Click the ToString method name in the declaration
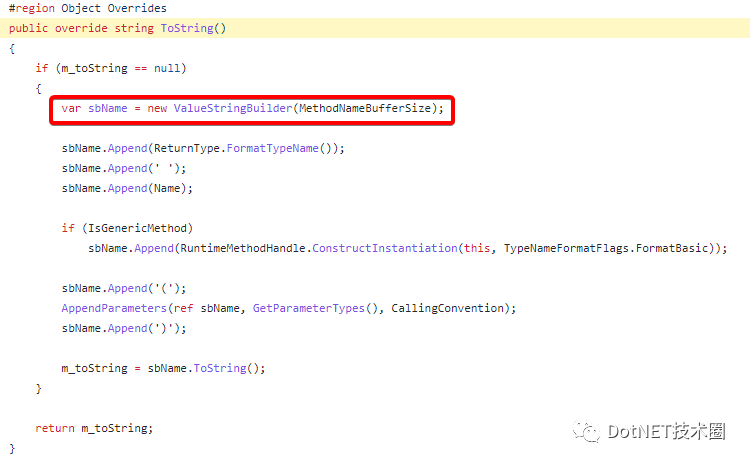750x464 pixels. [x=187, y=28]
